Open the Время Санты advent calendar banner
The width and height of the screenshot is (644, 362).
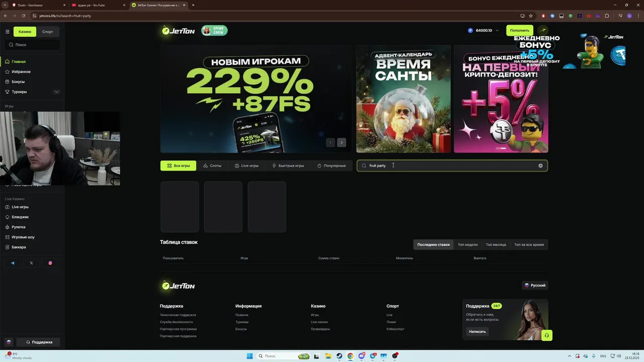(404, 99)
